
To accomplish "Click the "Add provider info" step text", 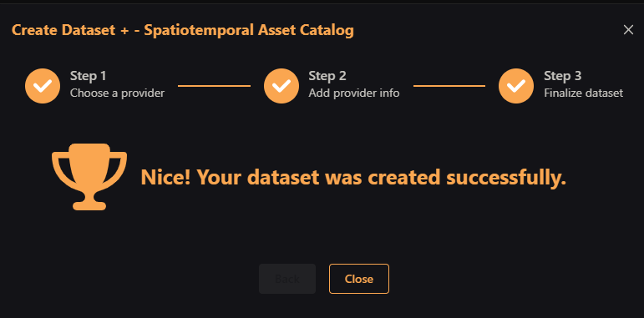I will click(x=354, y=93).
